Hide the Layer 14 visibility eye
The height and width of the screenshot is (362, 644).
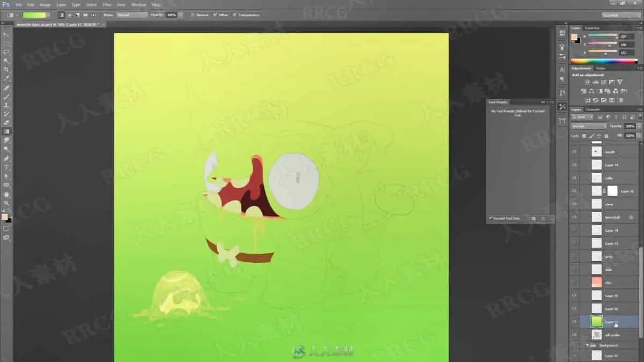click(574, 165)
